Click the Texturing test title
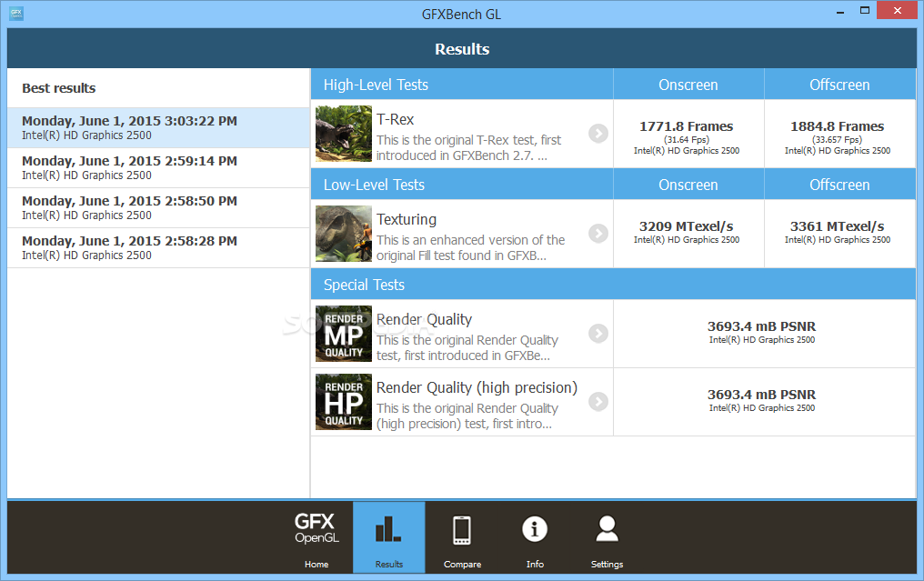The image size is (924, 581). (x=407, y=220)
